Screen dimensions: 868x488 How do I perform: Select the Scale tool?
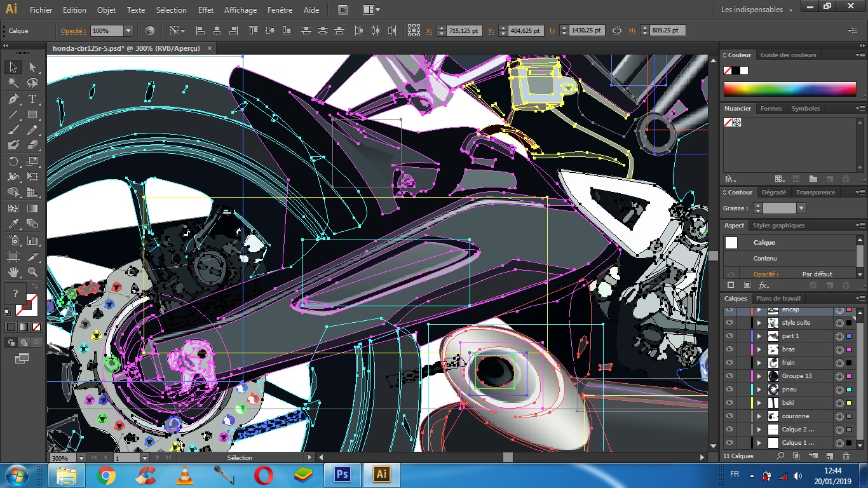tap(32, 161)
